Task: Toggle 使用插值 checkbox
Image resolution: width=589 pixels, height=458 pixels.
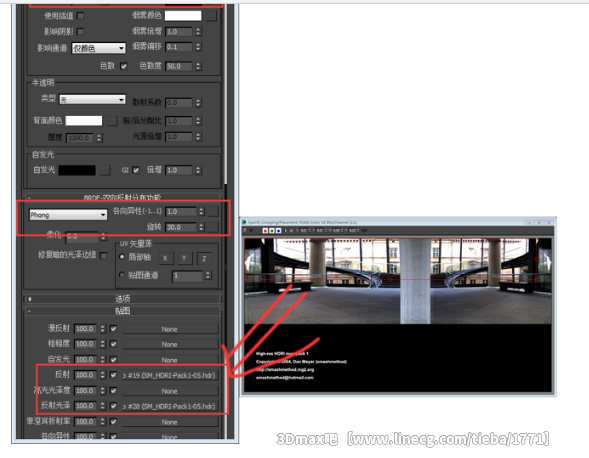Action: coord(80,16)
